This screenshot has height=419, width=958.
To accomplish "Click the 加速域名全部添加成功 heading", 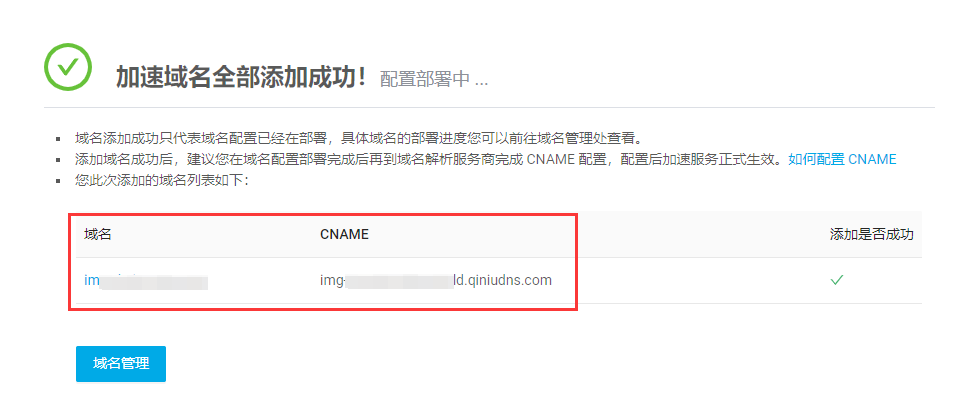I will click(242, 78).
